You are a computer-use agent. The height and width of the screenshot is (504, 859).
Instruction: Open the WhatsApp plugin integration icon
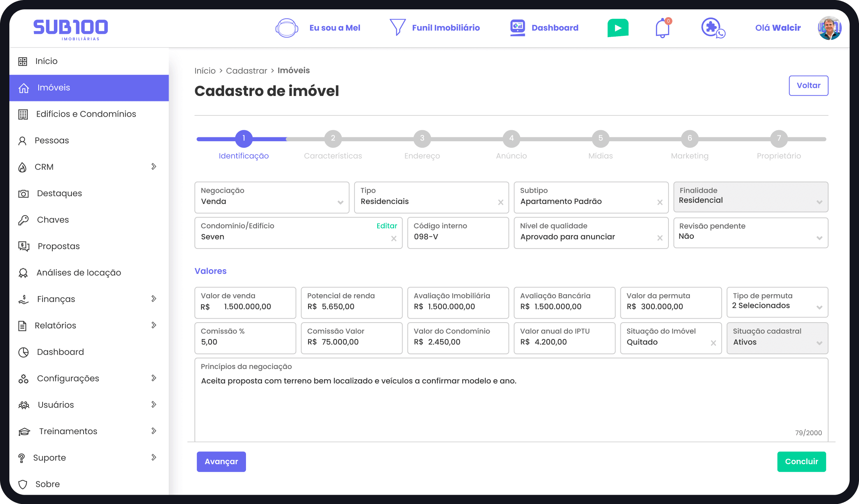713,28
